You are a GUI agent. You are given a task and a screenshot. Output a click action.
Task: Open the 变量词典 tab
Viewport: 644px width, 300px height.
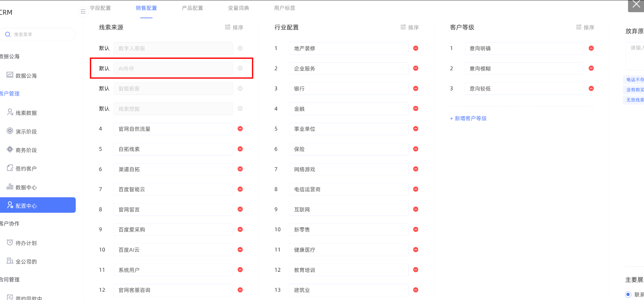point(238,8)
